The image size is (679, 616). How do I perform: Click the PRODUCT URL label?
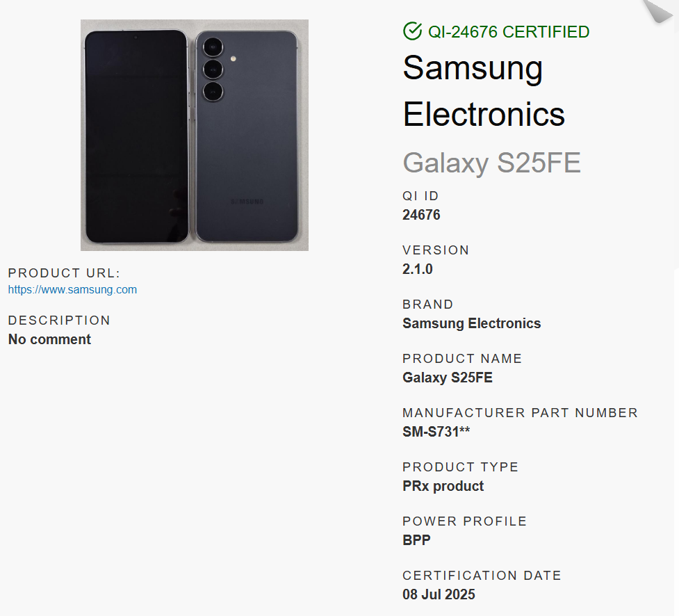coord(64,273)
